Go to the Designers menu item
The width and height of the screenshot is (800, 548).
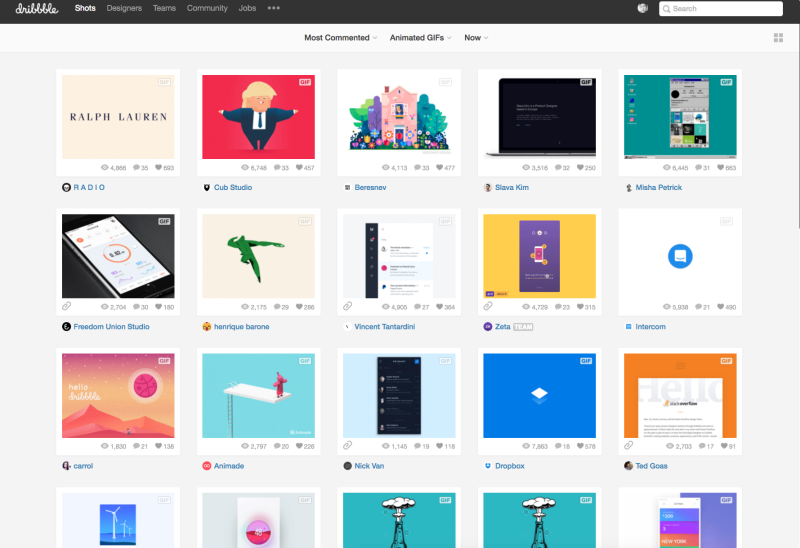(x=124, y=8)
